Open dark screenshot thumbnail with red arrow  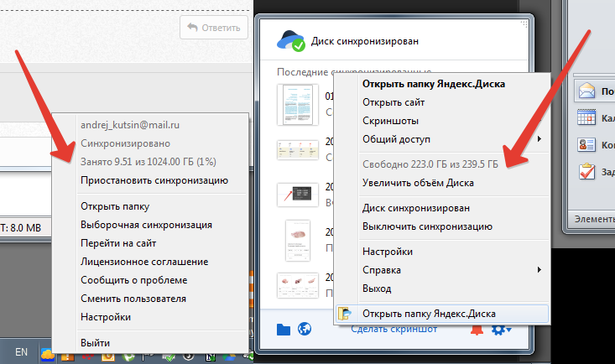coord(298,195)
